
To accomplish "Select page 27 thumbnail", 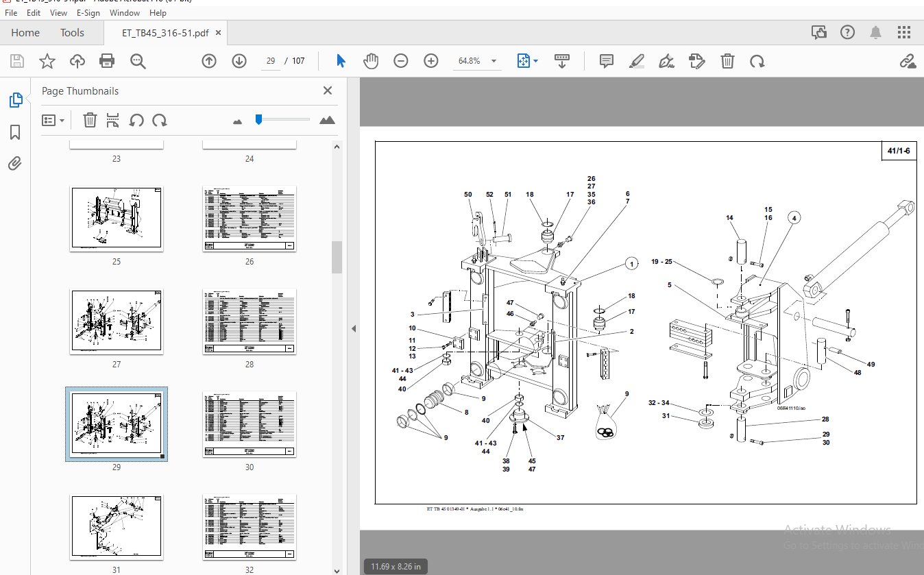I will click(x=117, y=321).
